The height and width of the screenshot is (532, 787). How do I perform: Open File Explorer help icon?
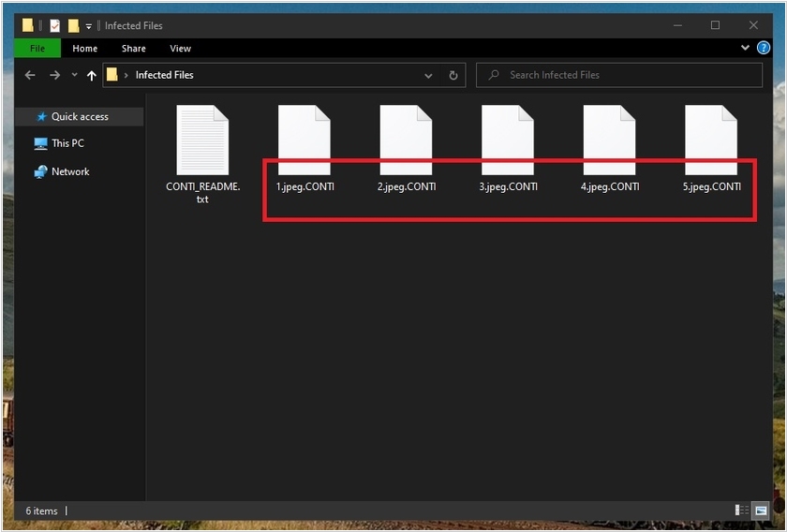(764, 48)
